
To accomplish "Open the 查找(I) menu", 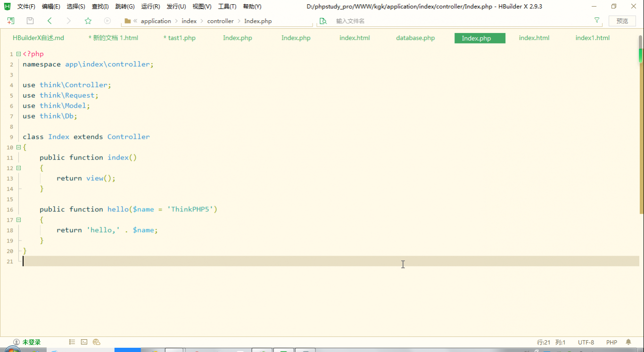I will 100,7.
